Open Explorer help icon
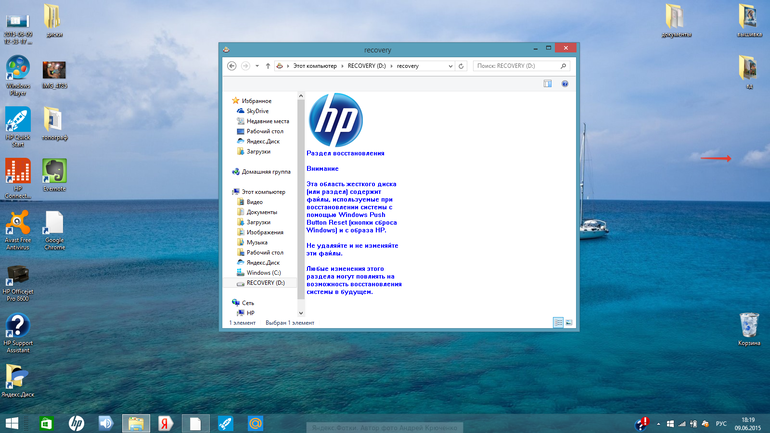 coord(565,84)
